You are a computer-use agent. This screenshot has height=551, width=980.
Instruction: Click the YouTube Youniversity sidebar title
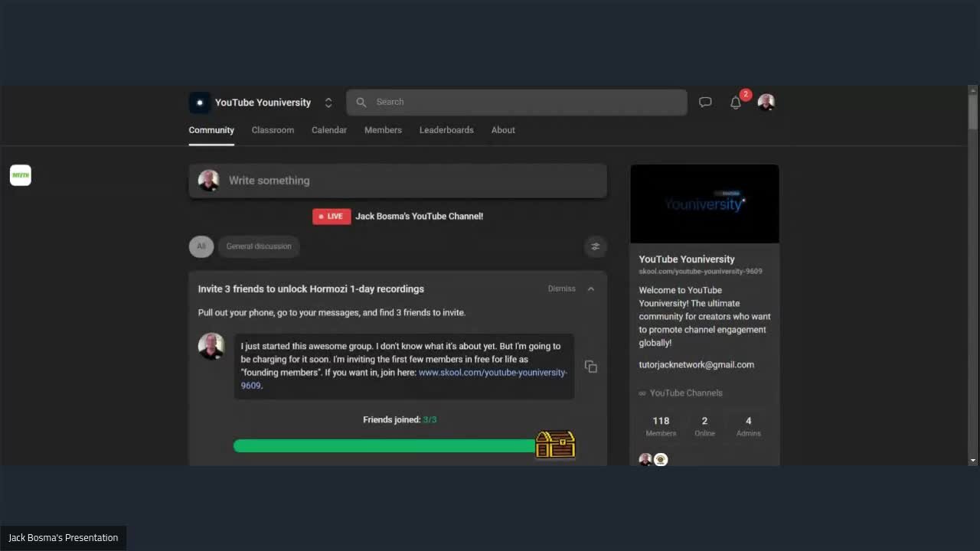(687, 259)
